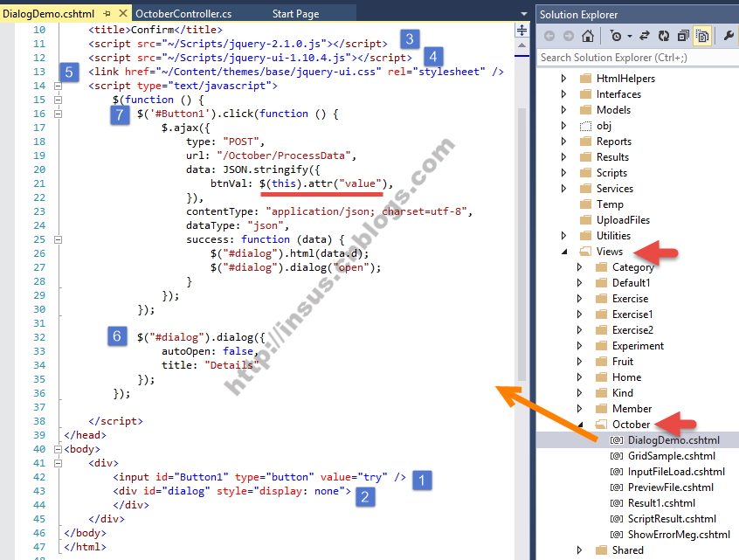739x560 pixels.
Task: Click the Back arrow in Solution Explorer
Action: (x=549, y=36)
